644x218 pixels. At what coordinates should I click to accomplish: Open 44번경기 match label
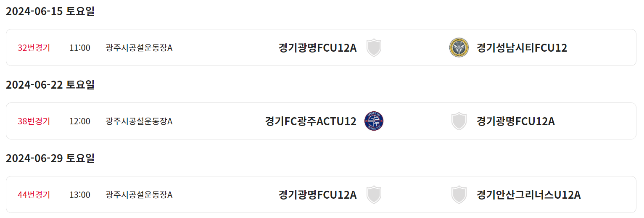[x=34, y=195]
